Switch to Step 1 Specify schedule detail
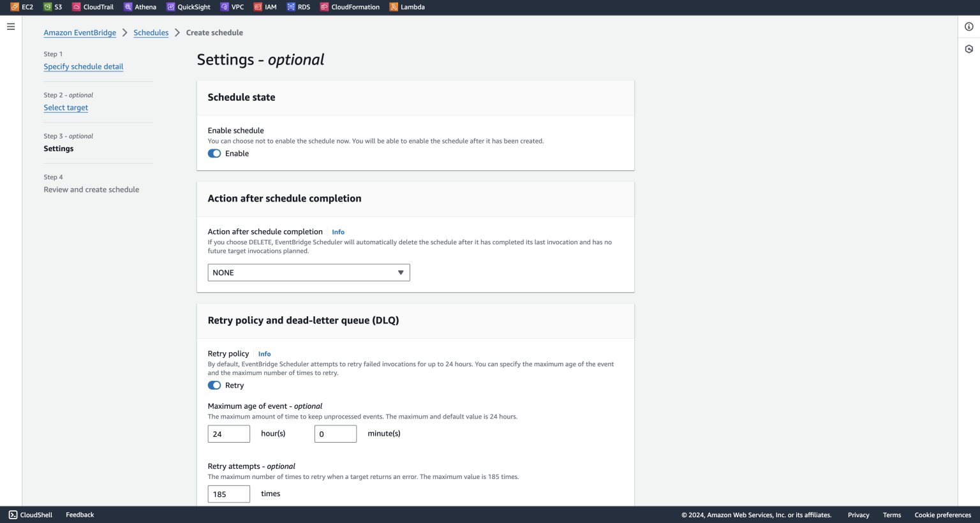The width and height of the screenshot is (980, 523). (83, 66)
